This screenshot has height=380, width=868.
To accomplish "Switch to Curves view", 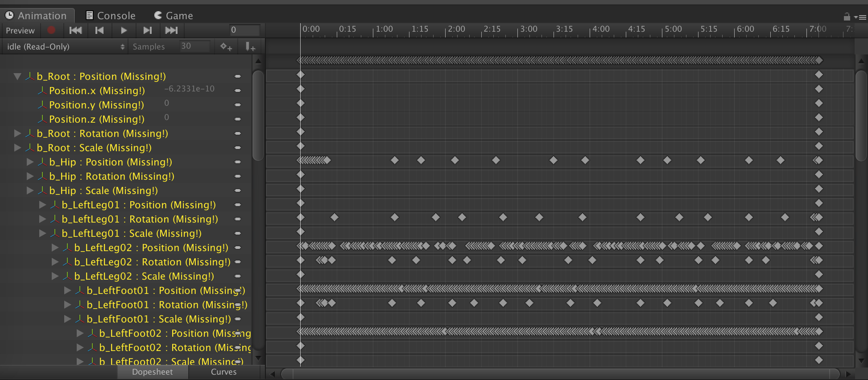I will click(223, 372).
